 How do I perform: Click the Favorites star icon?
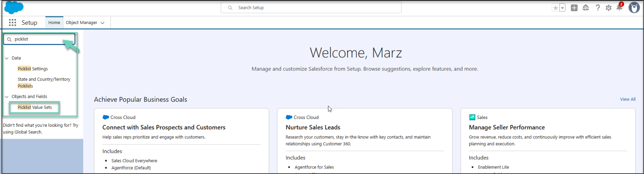coord(556,8)
